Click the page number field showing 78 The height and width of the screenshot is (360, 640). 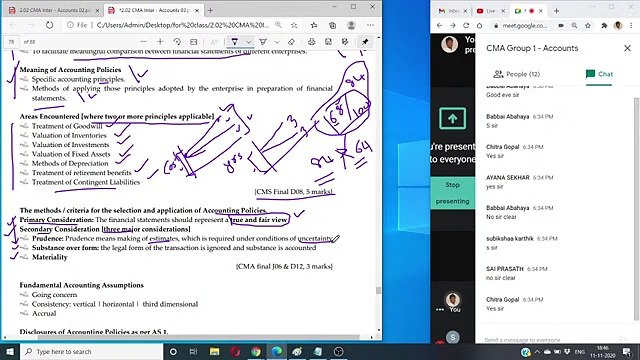click(x=11, y=42)
